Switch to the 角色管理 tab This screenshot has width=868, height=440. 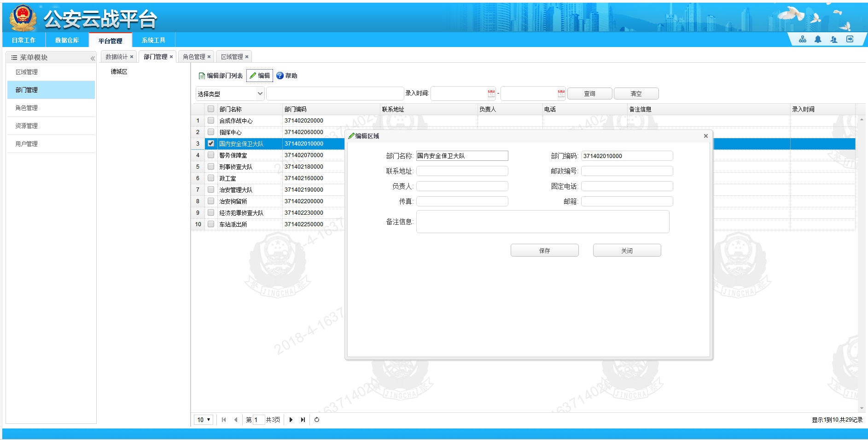(194, 57)
